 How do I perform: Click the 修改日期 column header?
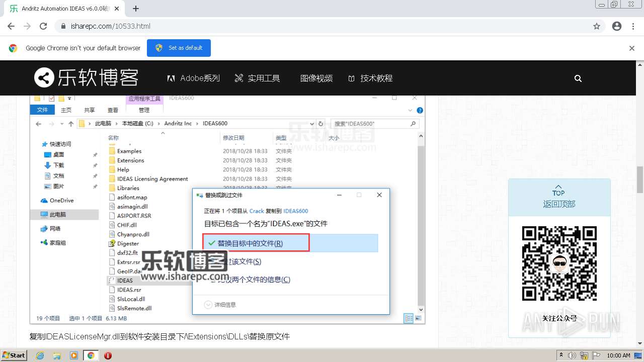[233, 138]
